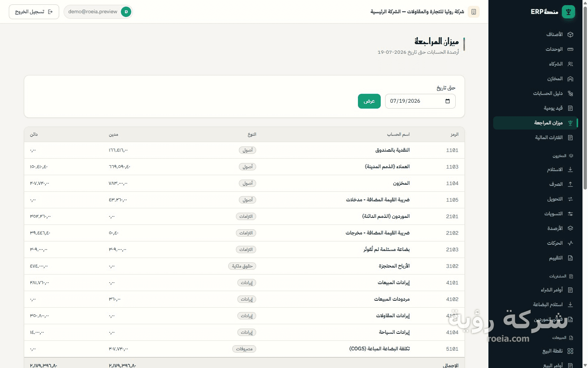The height and width of the screenshot is (368, 588).
Task: Click the الاستلام download-arrow icon
Action: (x=570, y=170)
